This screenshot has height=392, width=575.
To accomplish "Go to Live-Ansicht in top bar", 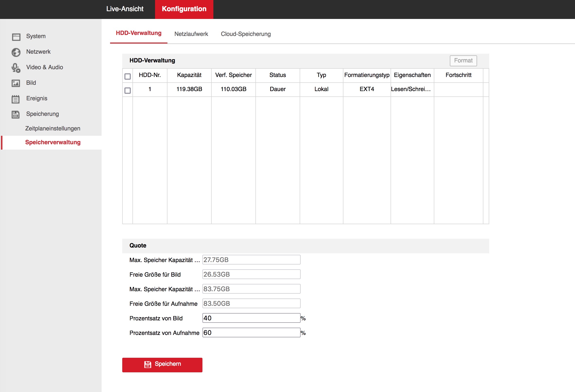I will click(x=125, y=9).
